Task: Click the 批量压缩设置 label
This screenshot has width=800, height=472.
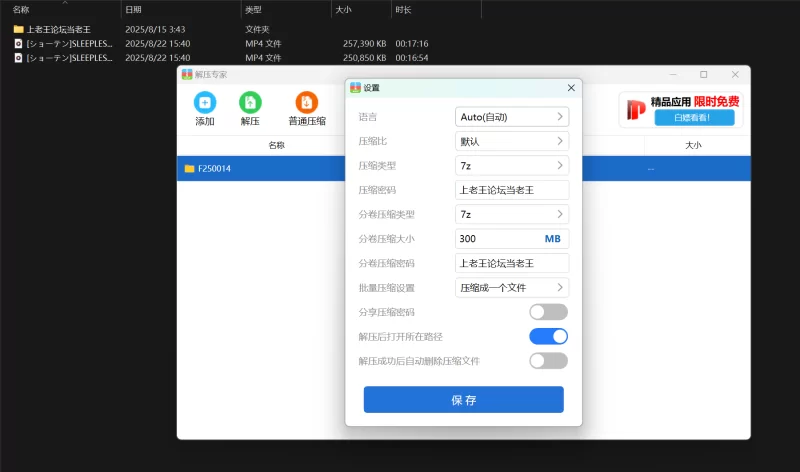Action: 386,288
